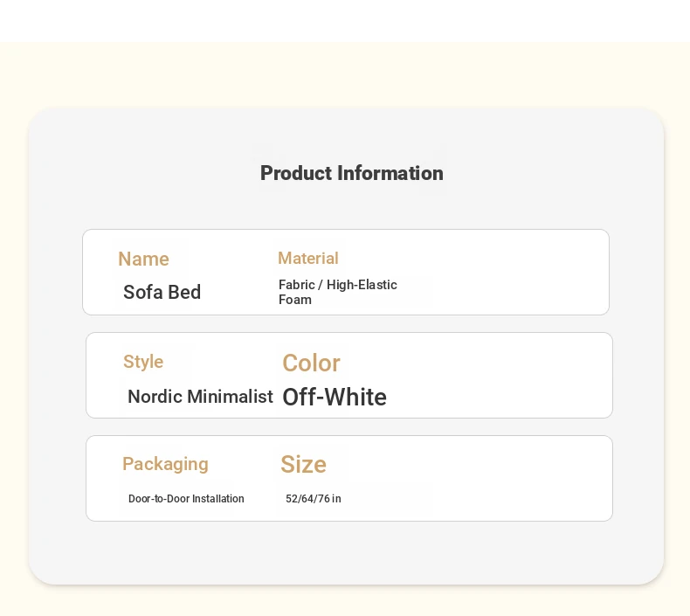This screenshot has width=690, height=616.
Task: Click empty area of Name and Material card
Action: (x=506, y=272)
